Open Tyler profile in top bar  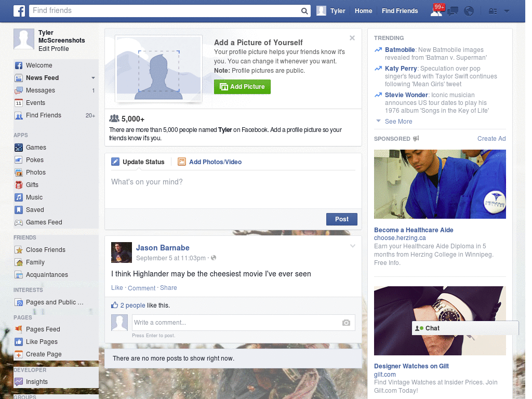(x=331, y=11)
